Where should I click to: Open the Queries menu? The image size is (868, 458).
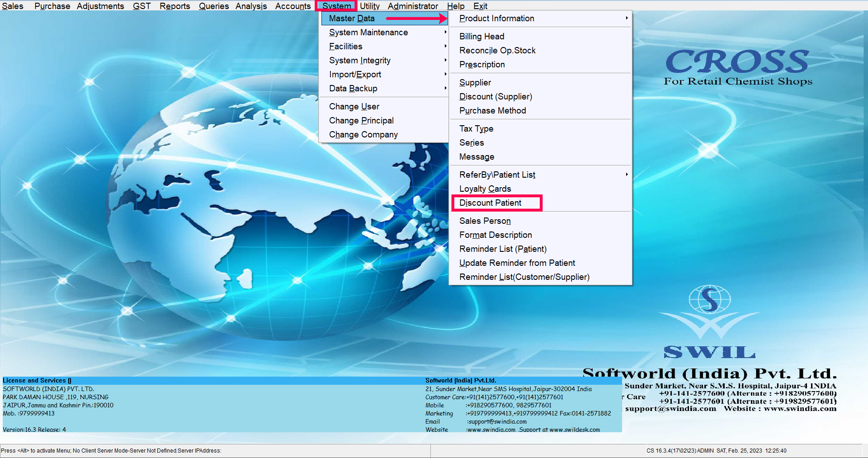tap(214, 6)
